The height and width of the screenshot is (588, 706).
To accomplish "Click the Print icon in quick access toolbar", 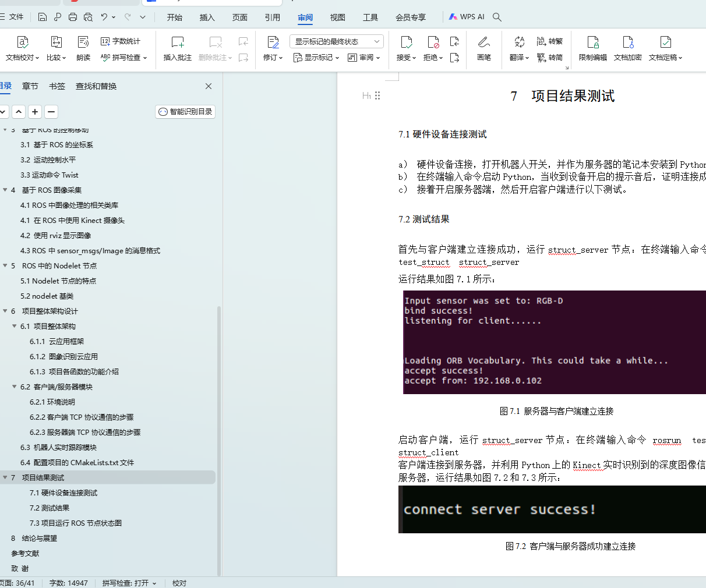I will point(73,17).
